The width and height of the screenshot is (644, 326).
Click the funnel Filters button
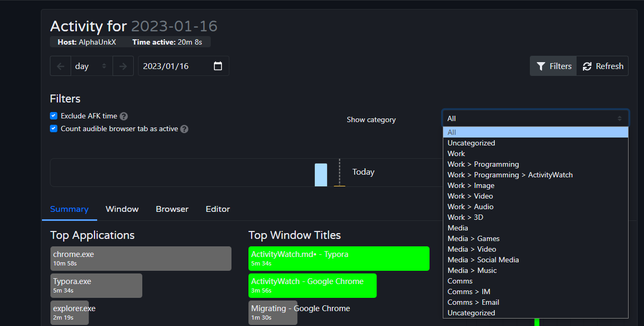click(553, 66)
